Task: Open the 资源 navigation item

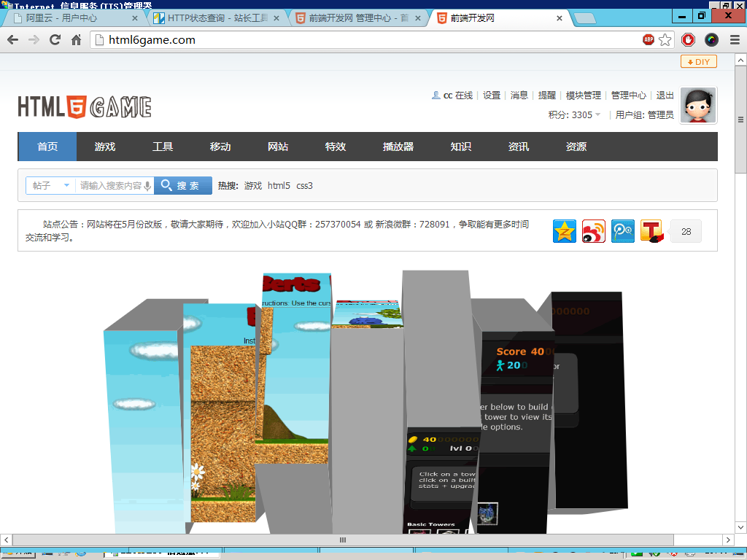Action: 576,147
